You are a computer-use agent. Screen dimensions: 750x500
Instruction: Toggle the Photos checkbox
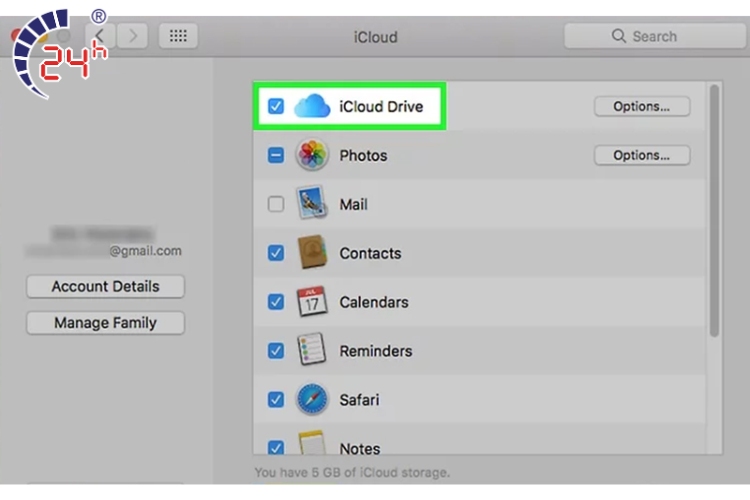pyautogui.click(x=276, y=155)
